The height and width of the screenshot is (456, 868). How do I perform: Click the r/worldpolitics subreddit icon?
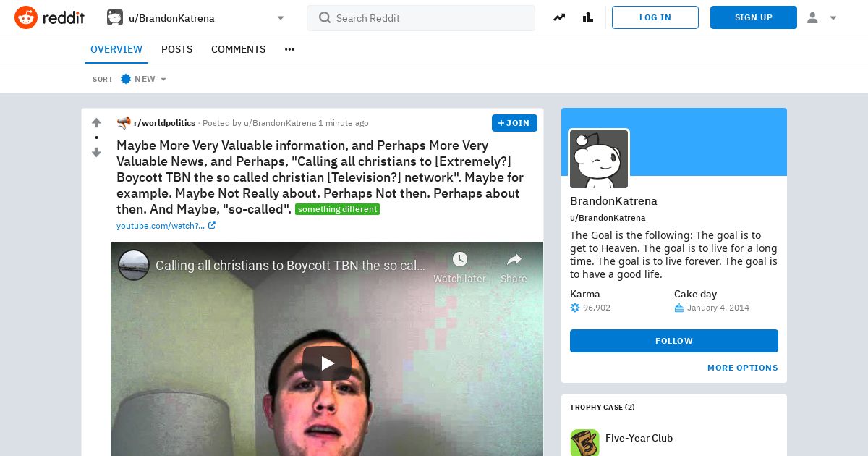click(x=124, y=123)
